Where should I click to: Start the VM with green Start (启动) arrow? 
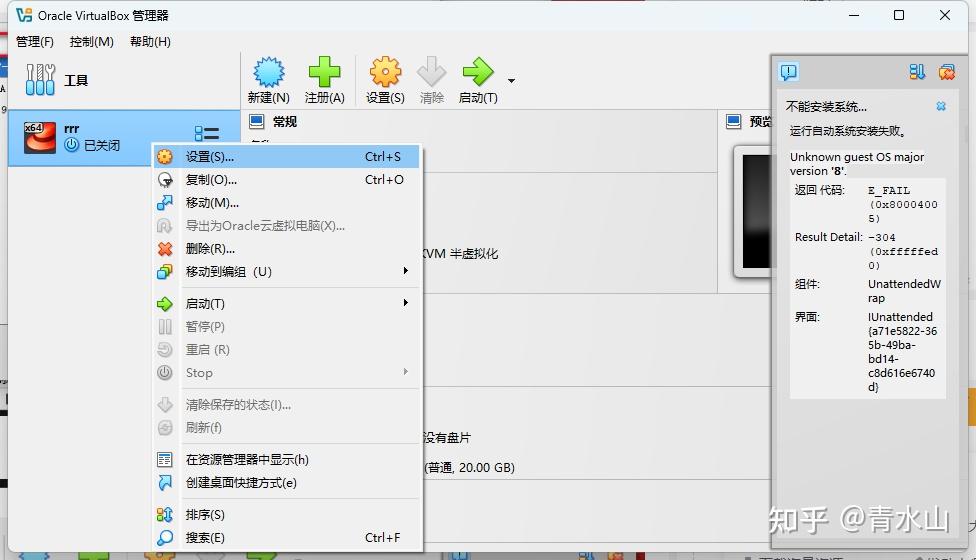478,72
